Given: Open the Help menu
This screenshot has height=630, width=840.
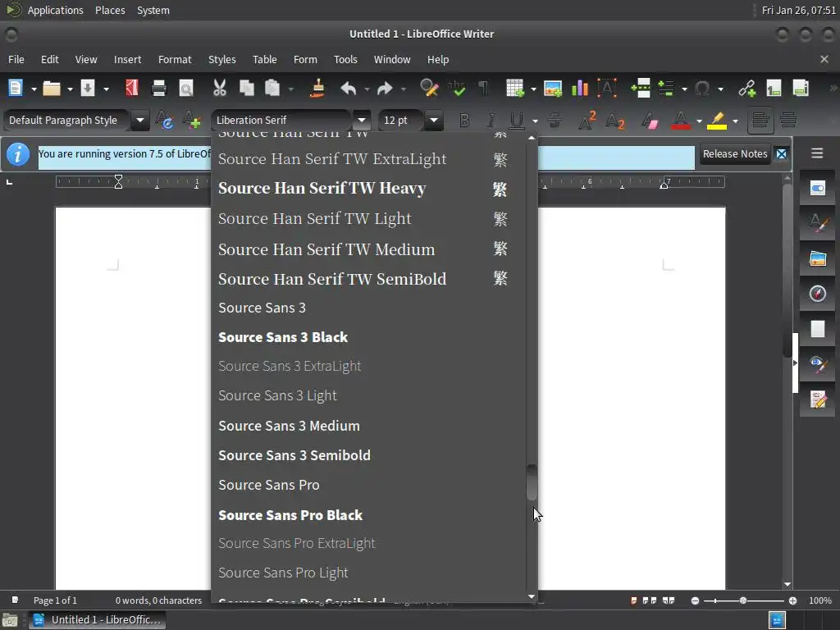Looking at the screenshot, I should click(438, 59).
